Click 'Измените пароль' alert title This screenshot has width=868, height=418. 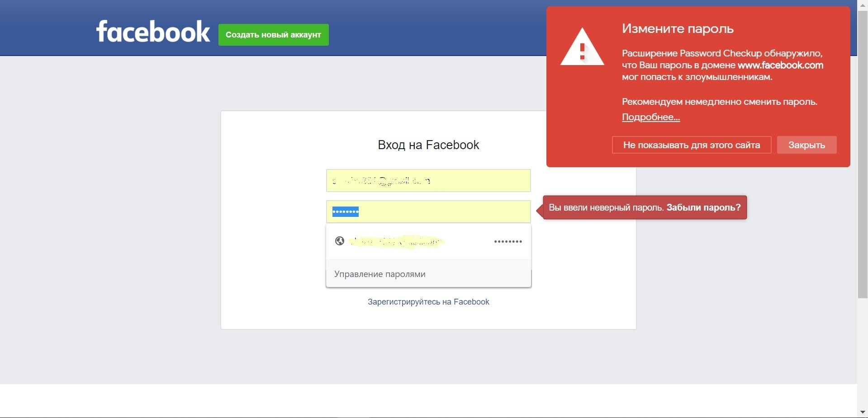click(678, 29)
